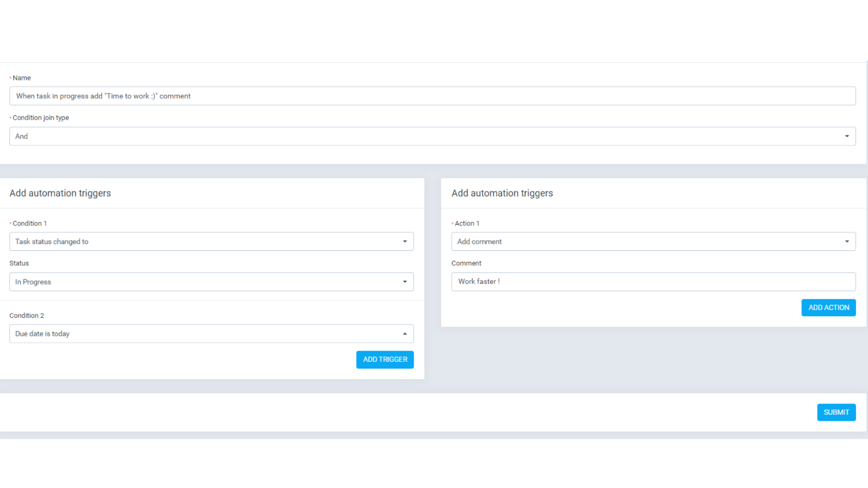This screenshot has width=868, height=488.
Task: Click the ADD ACTION button
Action: pos(828,307)
